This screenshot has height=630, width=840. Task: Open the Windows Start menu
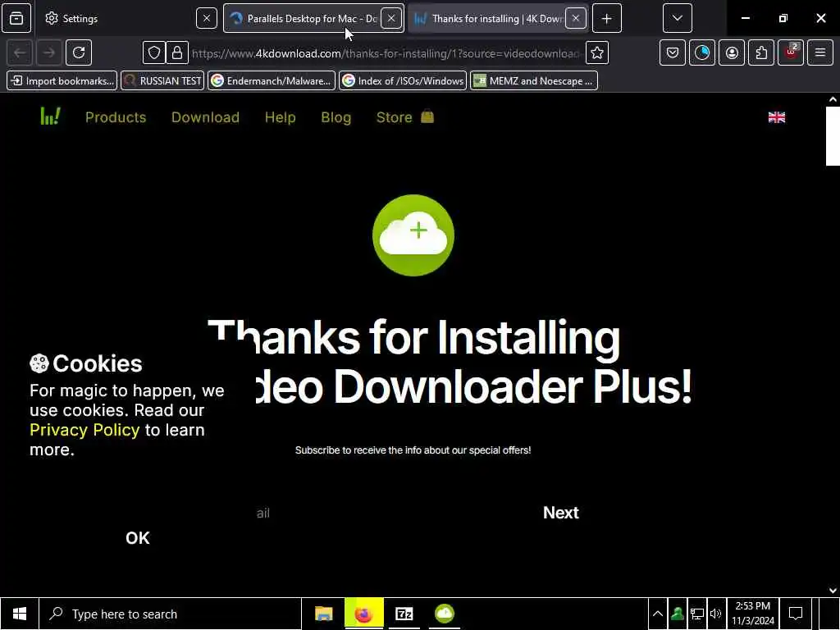pos(20,614)
